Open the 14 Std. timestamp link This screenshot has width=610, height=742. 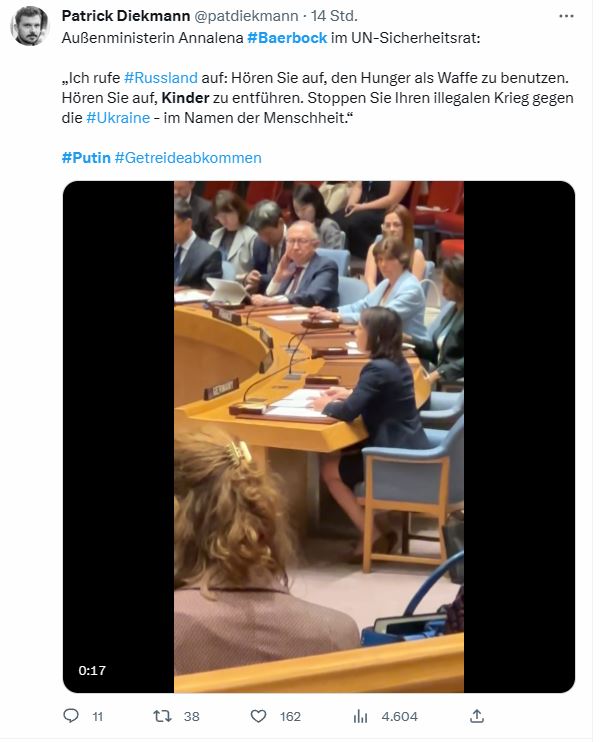click(x=334, y=16)
